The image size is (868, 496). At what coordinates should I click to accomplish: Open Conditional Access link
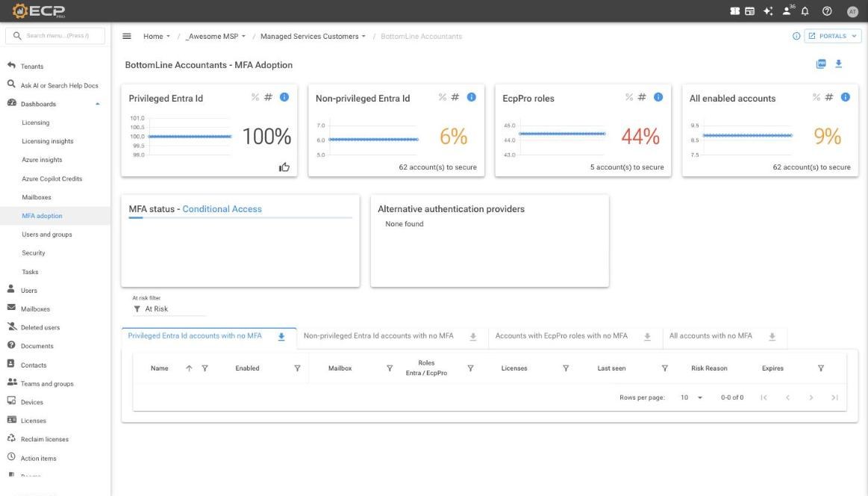pyautogui.click(x=222, y=209)
